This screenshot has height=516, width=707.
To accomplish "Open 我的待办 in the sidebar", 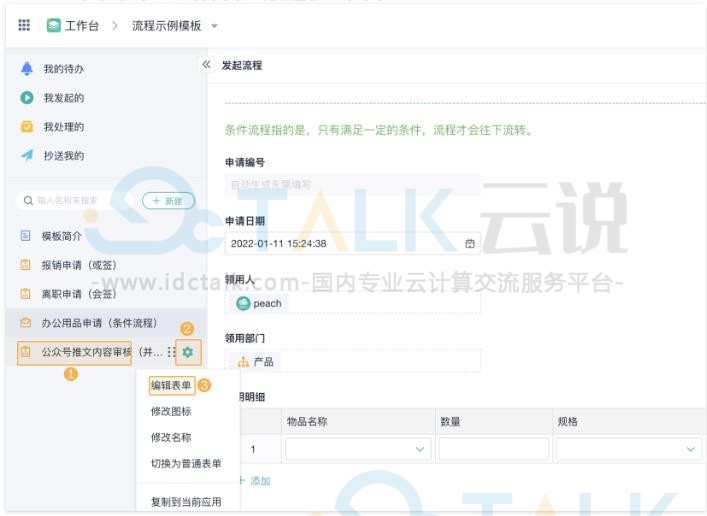I will point(64,69).
